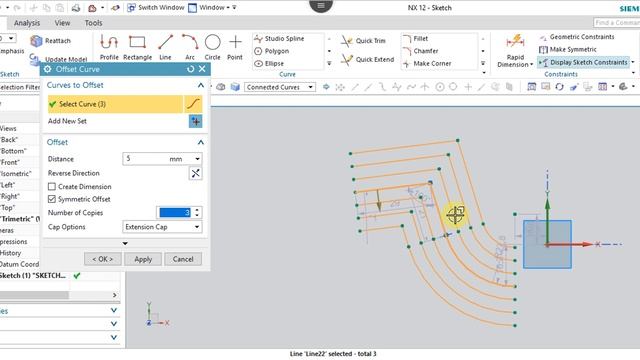The height and width of the screenshot is (360, 640).
Task: Click the Find a Command search box
Action: (616, 22)
